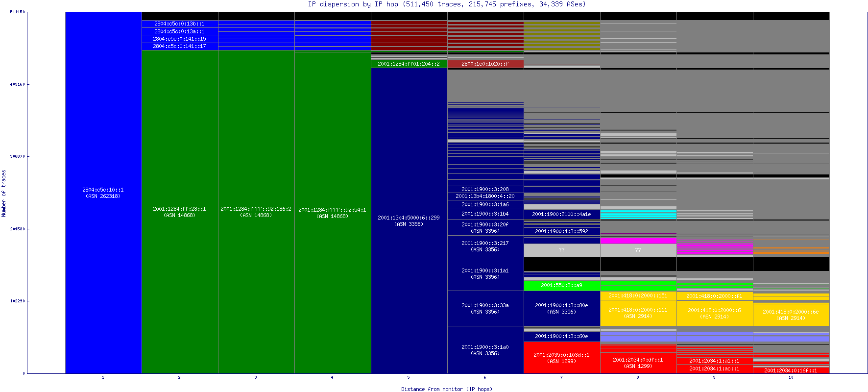This screenshot has height=392, width=868.
Task: Click the red 2001:2034:0:df::1 (ASN 1299) block
Action: [638, 363]
